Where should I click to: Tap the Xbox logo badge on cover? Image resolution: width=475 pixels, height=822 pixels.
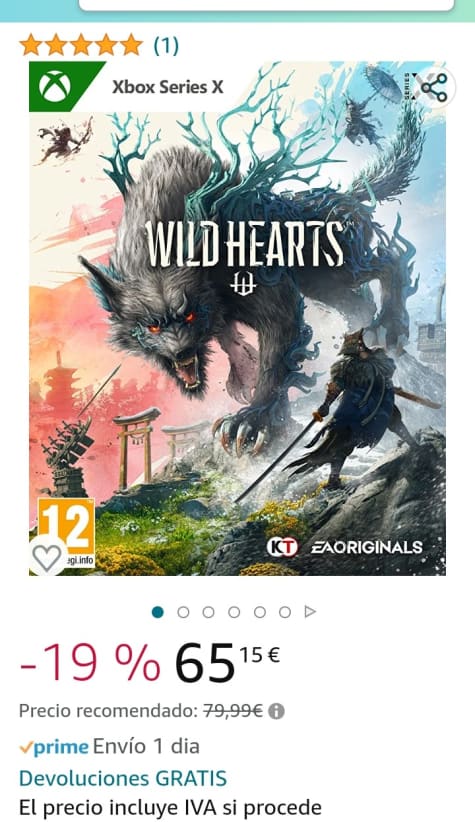(55, 86)
